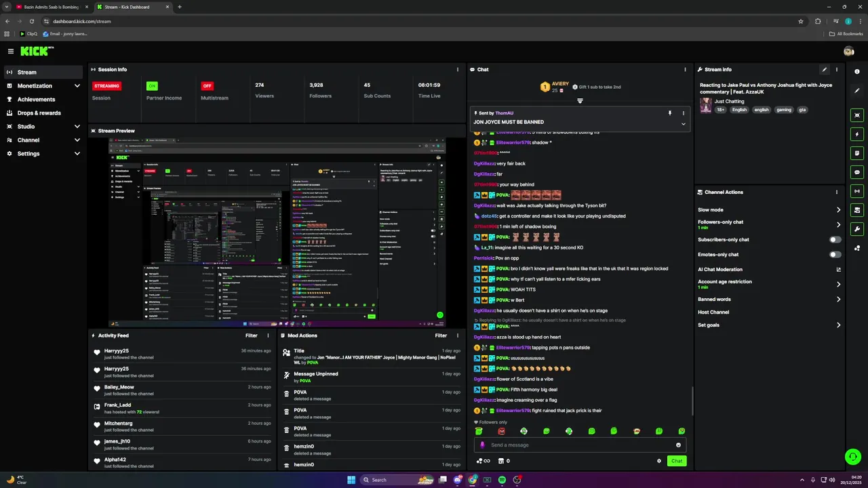Expand the Monetization sidebar section
Image resolution: width=868 pixels, height=488 pixels.
click(77, 86)
